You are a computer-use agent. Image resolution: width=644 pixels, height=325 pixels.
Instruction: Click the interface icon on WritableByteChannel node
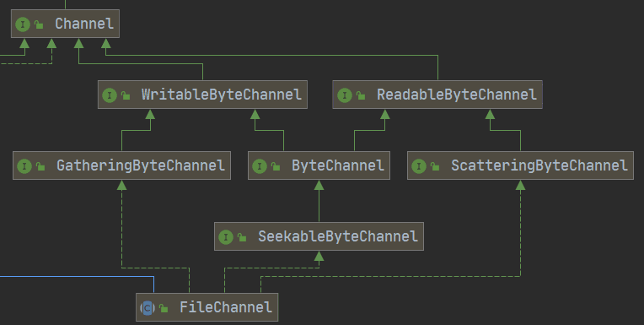[x=110, y=95]
